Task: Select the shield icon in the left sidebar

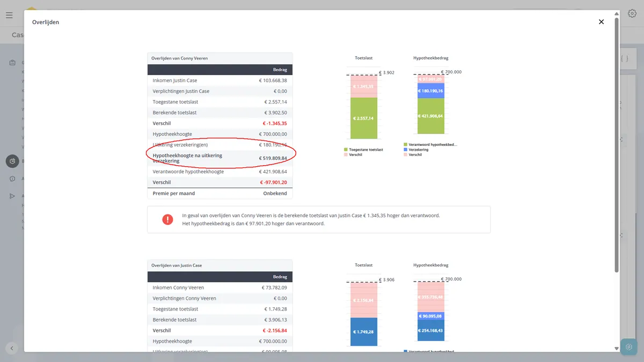Action: tap(12, 179)
